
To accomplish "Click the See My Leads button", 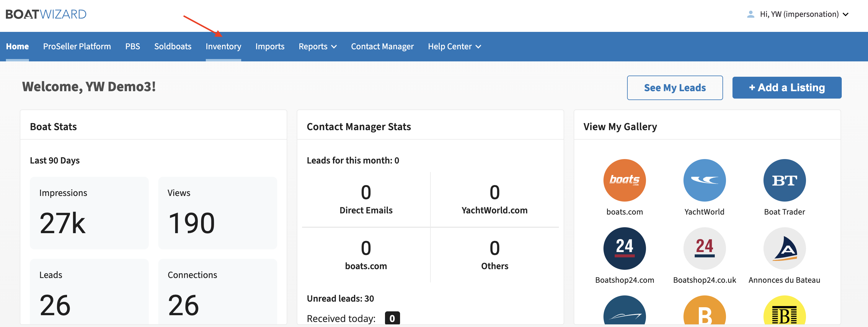I will click(675, 88).
